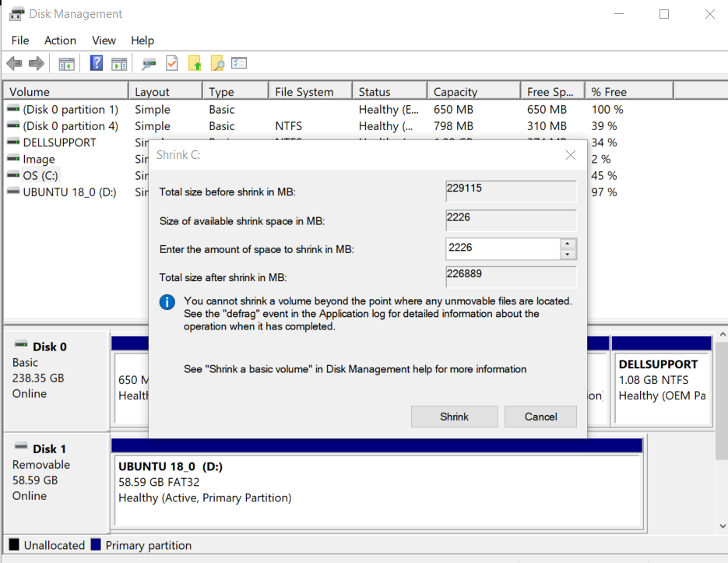The height and width of the screenshot is (563, 728).
Task: Select UBUNTU 18_0 (D:) in volume list
Action: coord(69,192)
